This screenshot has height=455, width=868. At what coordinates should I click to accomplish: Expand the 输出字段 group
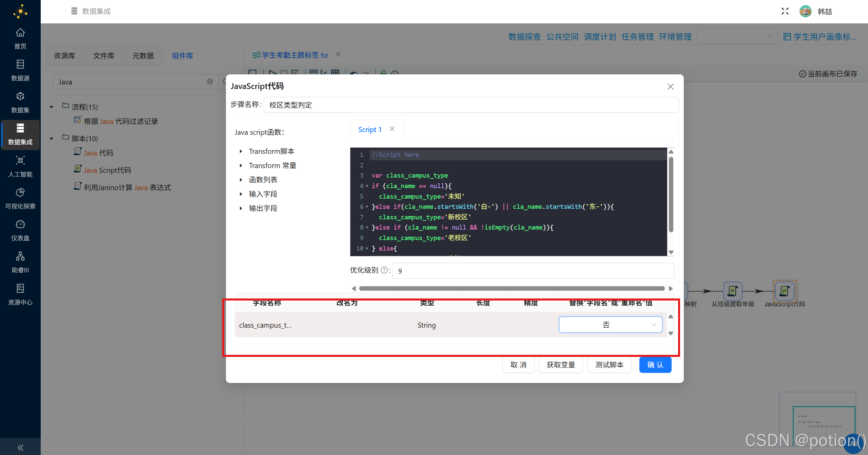(x=241, y=208)
